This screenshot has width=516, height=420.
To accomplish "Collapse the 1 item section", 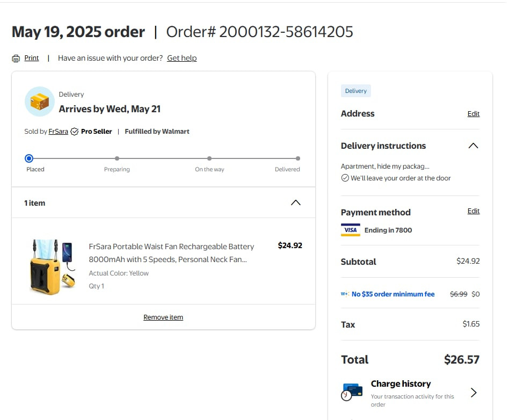I will coord(296,203).
